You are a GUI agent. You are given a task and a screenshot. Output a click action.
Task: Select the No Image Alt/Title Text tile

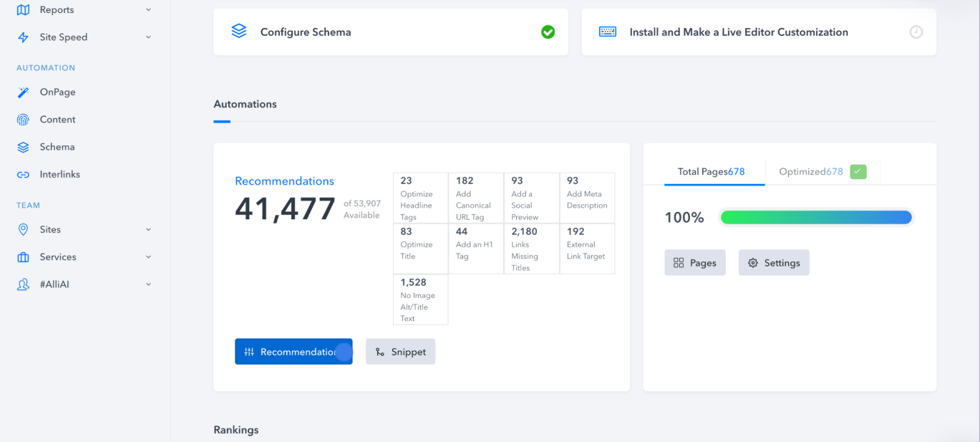point(421,299)
